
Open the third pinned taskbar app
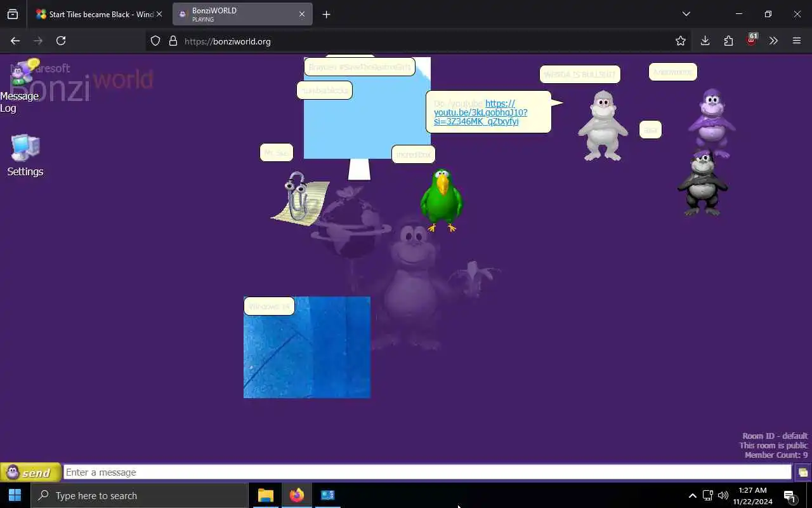[x=327, y=495]
